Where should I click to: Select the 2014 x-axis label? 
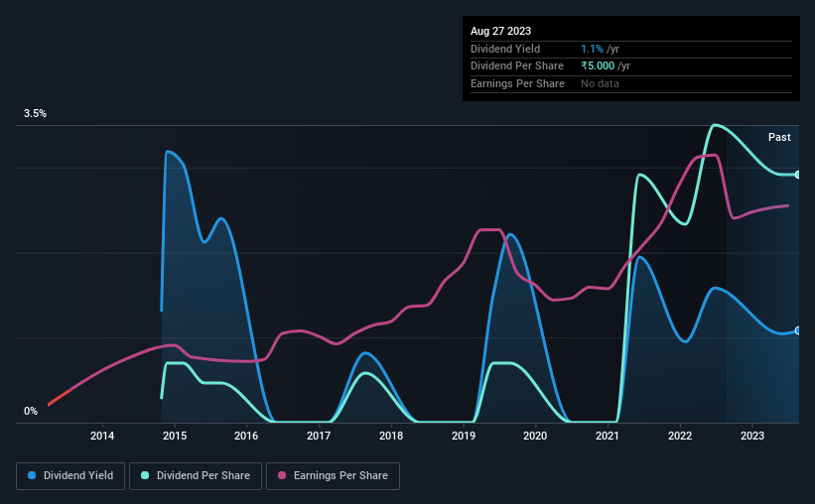coord(102,436)
